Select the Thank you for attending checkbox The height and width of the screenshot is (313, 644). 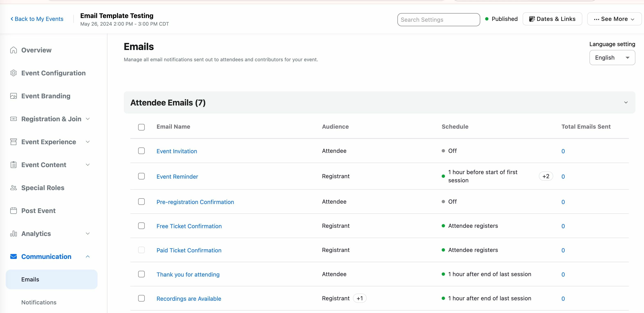(x=141, y=274)
